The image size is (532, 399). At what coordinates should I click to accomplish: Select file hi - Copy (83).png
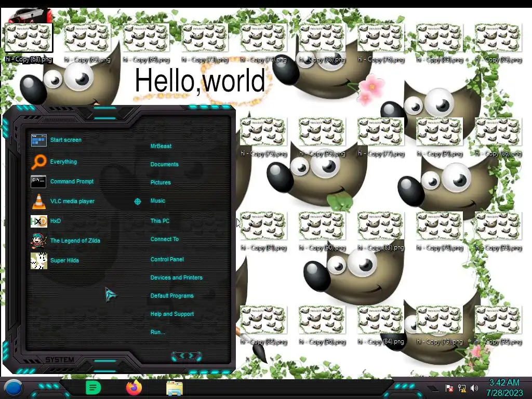tap(381, 231)
